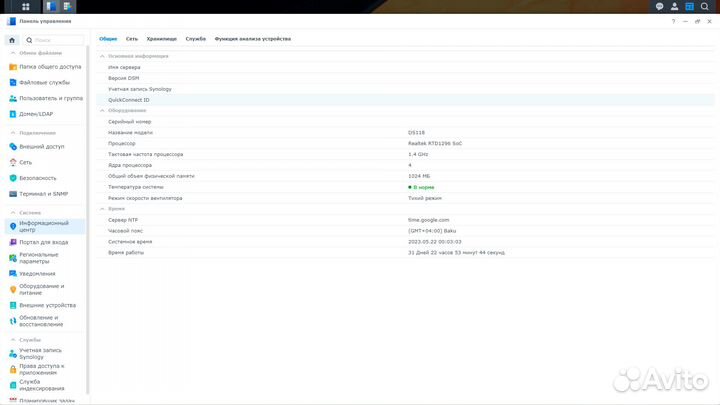Click the Realtek RTD1296 SoC value
The height and width of the screenshot is (405, 720).
pos(435,144)
